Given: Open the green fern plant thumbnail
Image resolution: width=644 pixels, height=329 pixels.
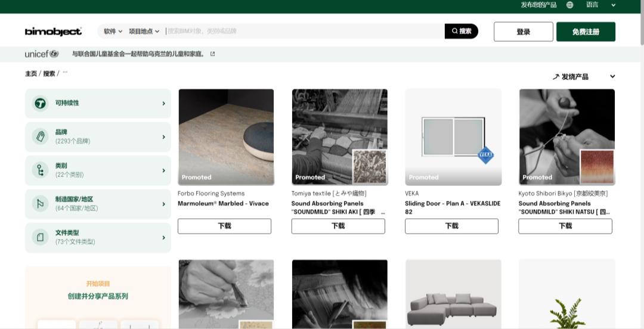Looking at the screenshot, I should click(x=567, y=294).
